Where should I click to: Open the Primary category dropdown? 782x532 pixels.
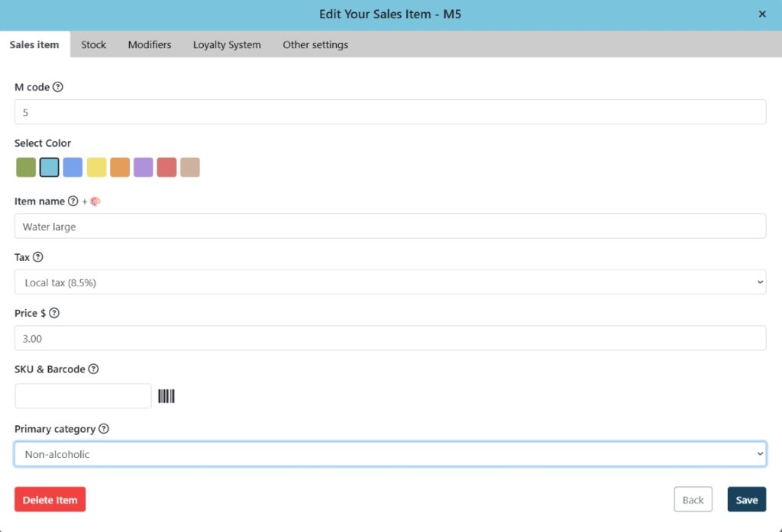(x=389, y=454)
